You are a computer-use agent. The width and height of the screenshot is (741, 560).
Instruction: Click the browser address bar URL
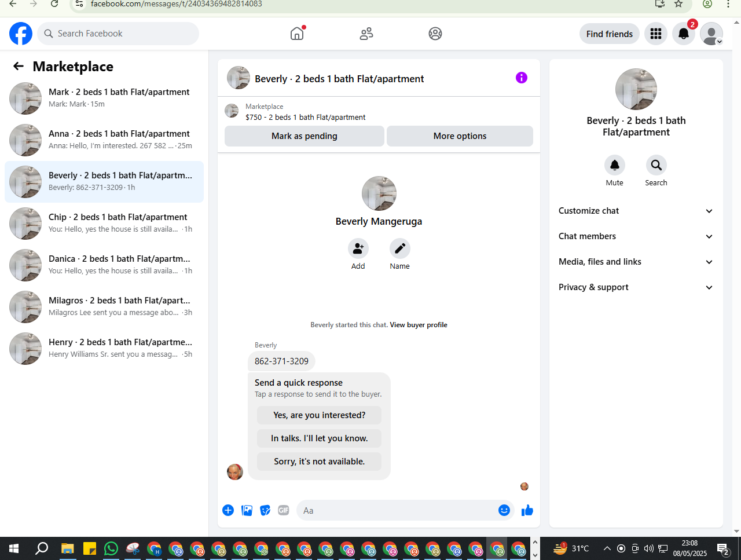click(x=177, y=4)
